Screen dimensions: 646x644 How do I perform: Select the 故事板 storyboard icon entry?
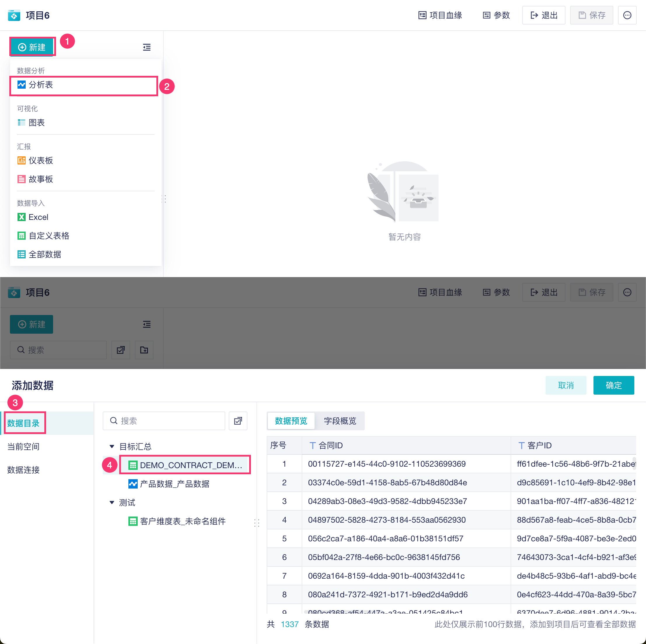[x=22, y=179]
